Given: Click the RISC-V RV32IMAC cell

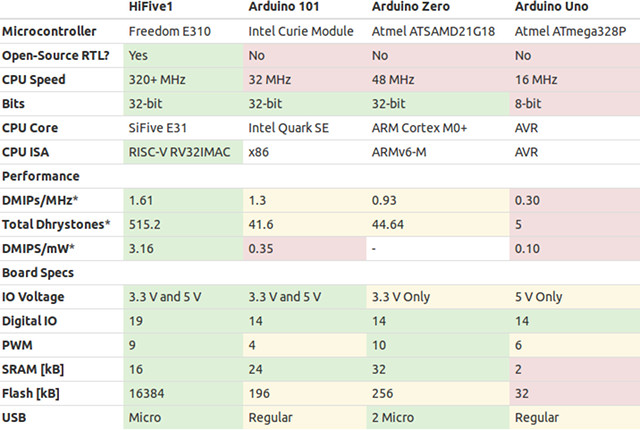Looking at the screenshot, I should [x=183, y=152].
